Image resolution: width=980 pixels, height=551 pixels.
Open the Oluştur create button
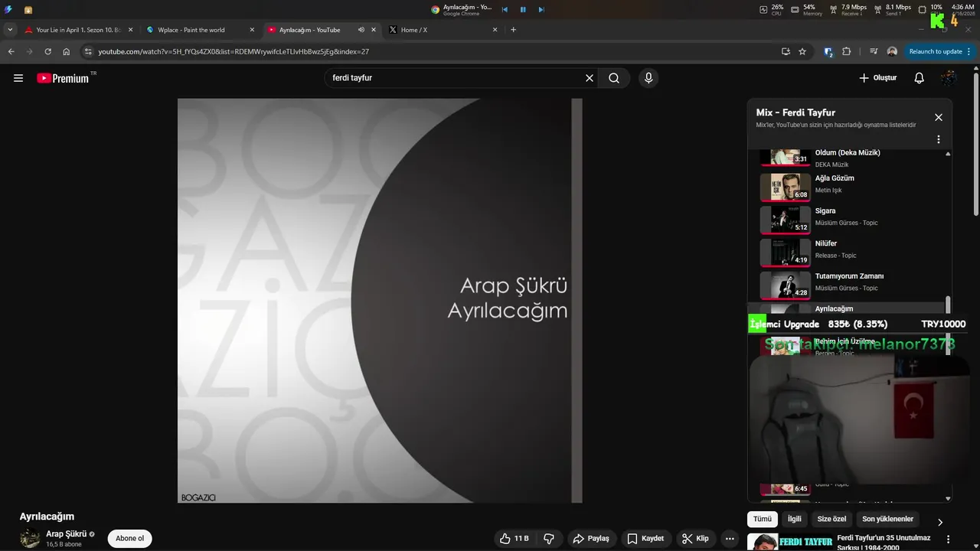pyautogui.click(x=877, y=78)
